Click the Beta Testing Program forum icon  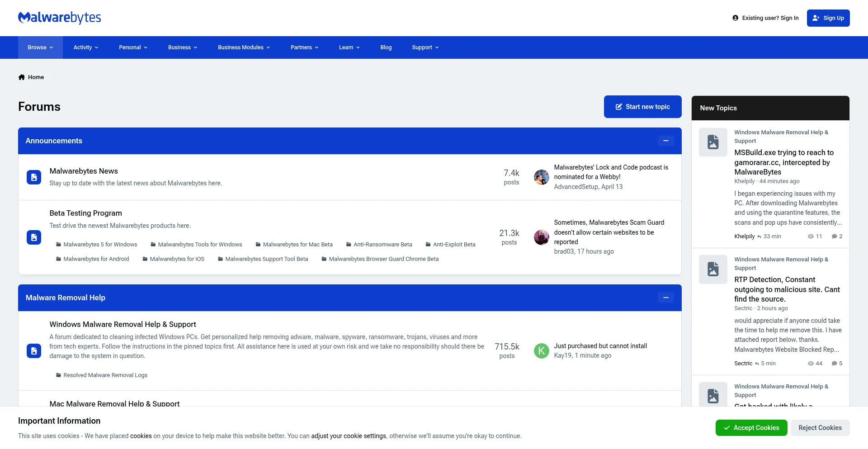pos(34,237)
